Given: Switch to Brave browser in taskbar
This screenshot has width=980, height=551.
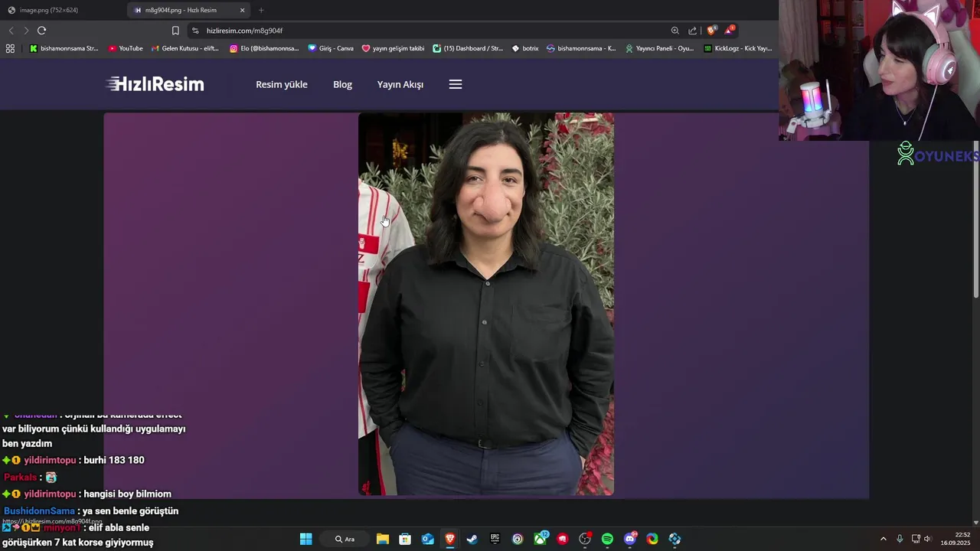Looking at the screenshot, I should click(450, 539).
